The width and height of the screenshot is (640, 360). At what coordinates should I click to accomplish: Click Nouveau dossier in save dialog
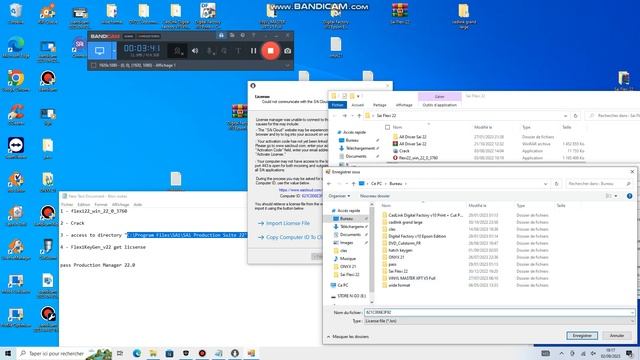[x=375, y=196]
